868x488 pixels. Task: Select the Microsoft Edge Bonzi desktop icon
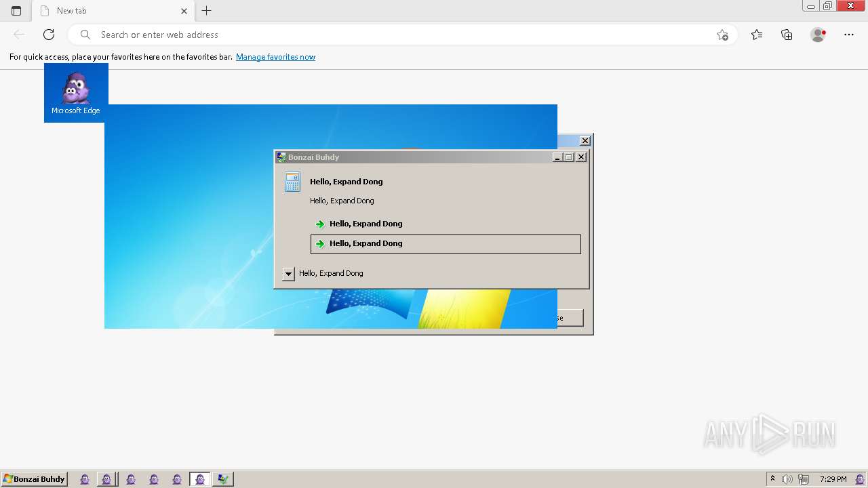pos(76,93)
